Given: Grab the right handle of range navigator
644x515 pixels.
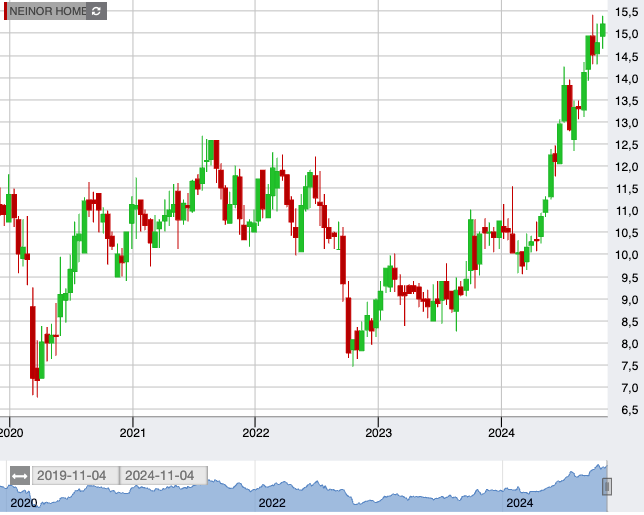Looking at the screenshot, I should pos(607,487).
